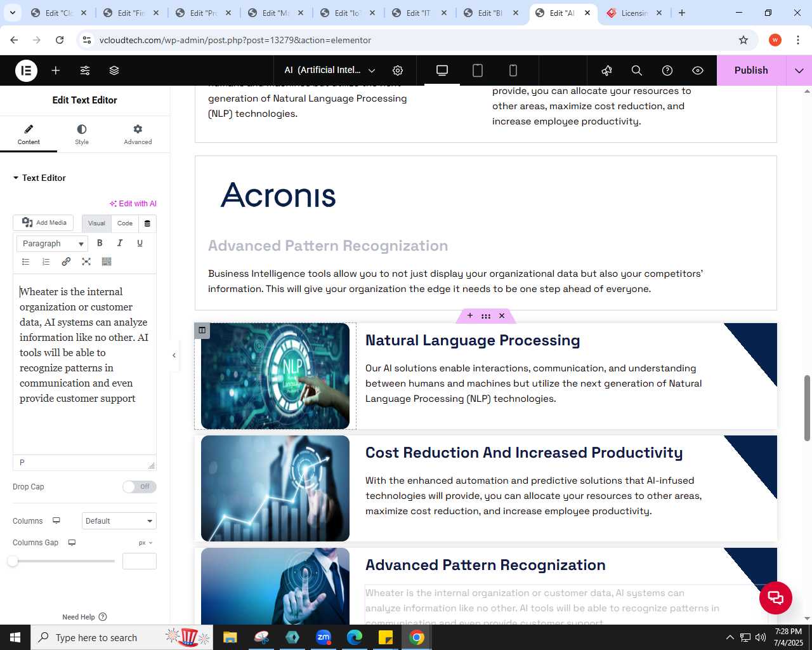Image resolution: width=812 pixels, height=650 pixels.
Task: Enable distraction-free fullscreen mode icon
Action: [86, 262]
